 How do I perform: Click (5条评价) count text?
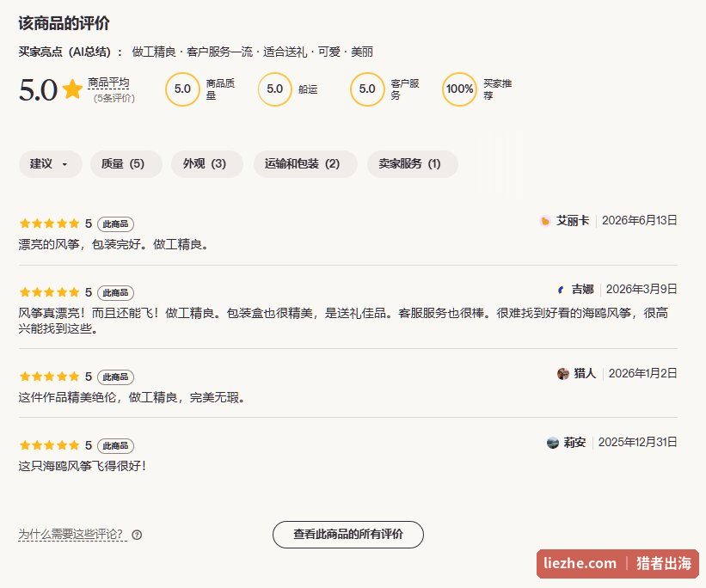(114, 98)
